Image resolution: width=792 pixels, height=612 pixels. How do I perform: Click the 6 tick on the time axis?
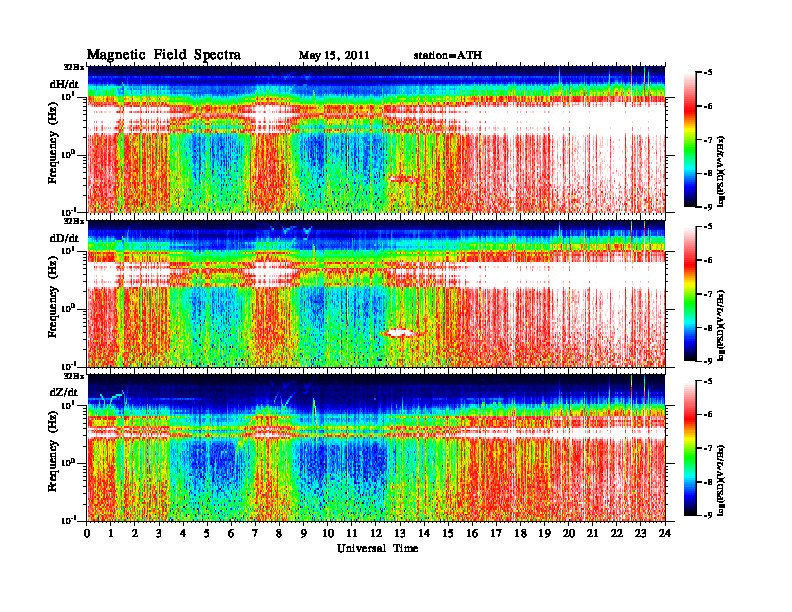point(231,533)
